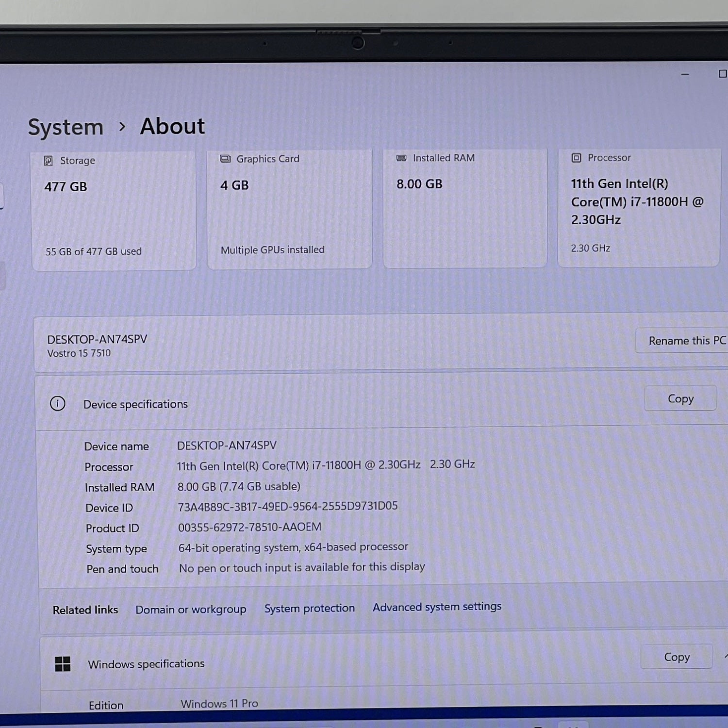The width and height of the screenshot is (728, 728).
Task: Click the Graphics Card monitor icon
Action: pos(225,159)
